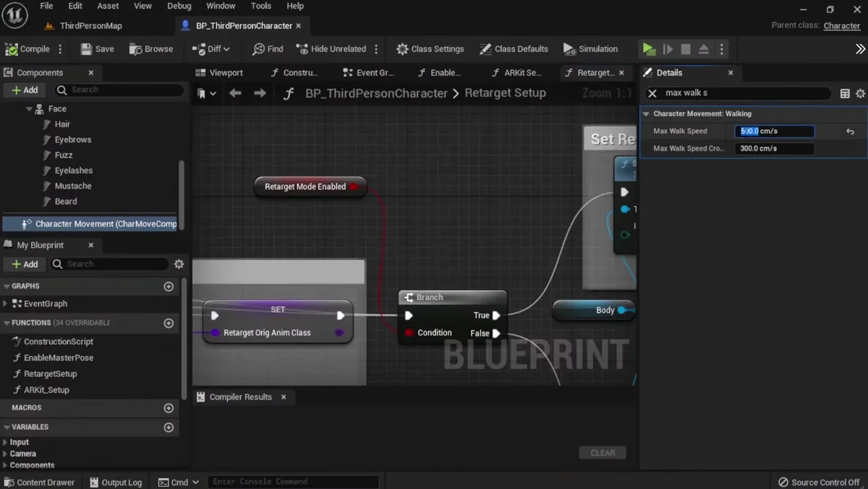Open Class Defaults
The width and height of the screenshot is (868, 489).
click(514, 49)
